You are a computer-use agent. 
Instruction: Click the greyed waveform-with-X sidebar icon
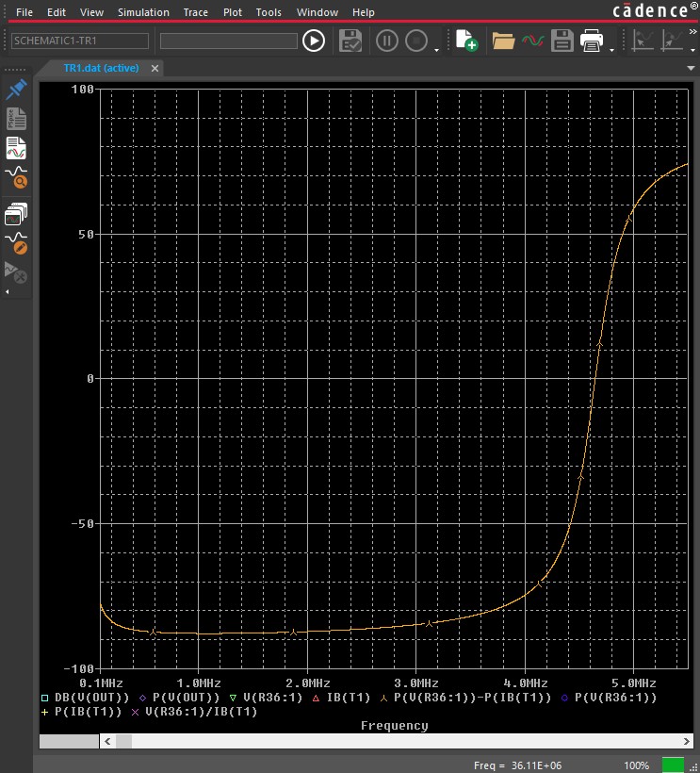click(15, 272)
